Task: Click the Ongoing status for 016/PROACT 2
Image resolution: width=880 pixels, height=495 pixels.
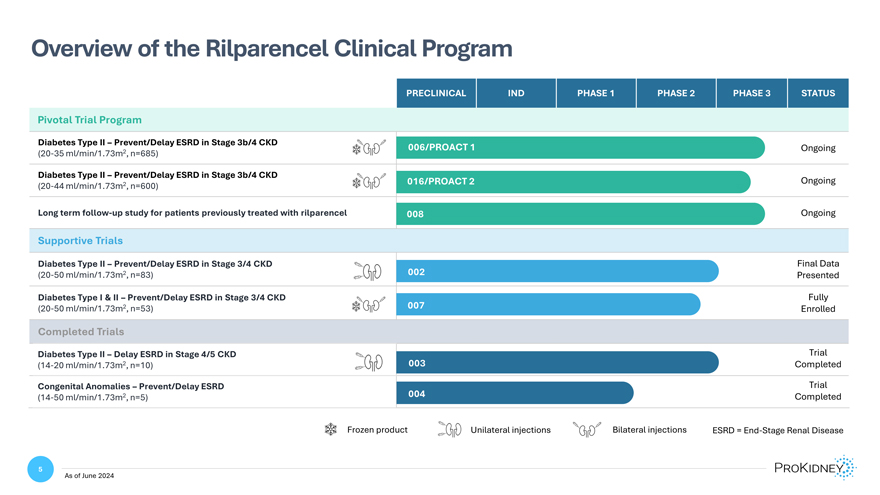Action: click(818, 181)
